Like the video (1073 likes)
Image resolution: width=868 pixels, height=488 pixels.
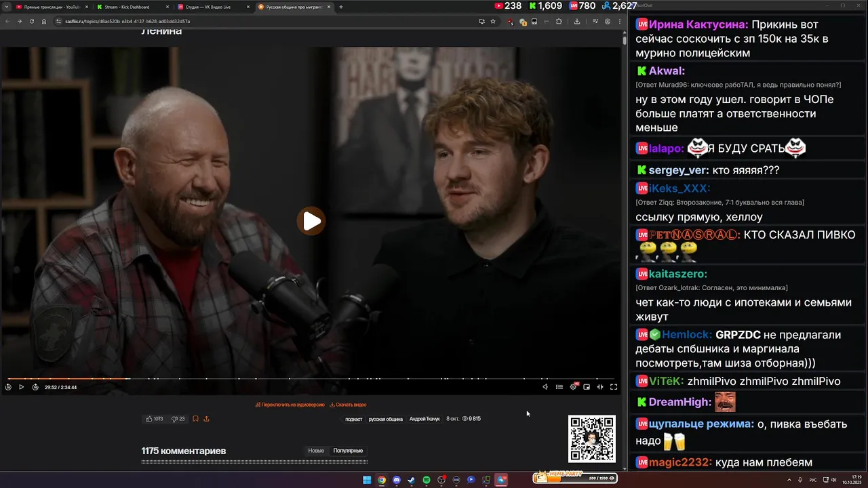(x=155, y=419)
